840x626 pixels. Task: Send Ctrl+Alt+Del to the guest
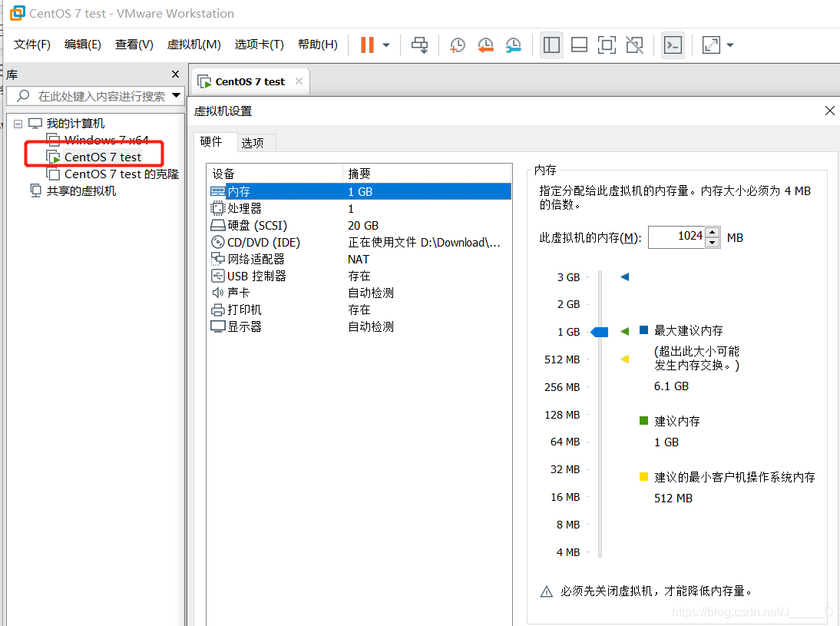(x=419, y=45)
